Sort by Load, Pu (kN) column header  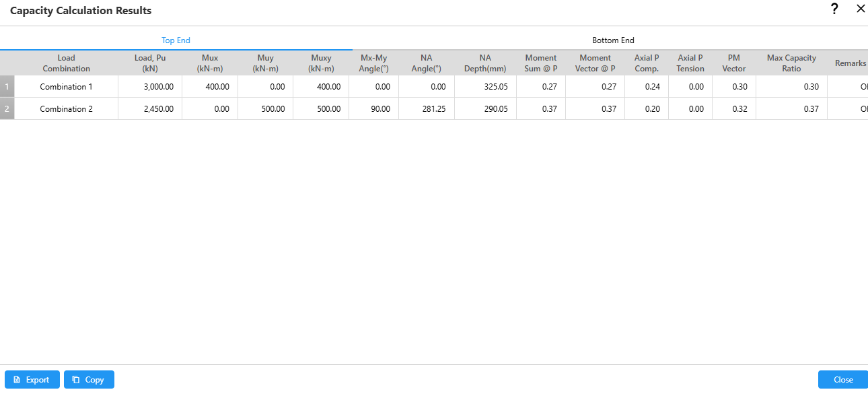[x=150, y=63]
